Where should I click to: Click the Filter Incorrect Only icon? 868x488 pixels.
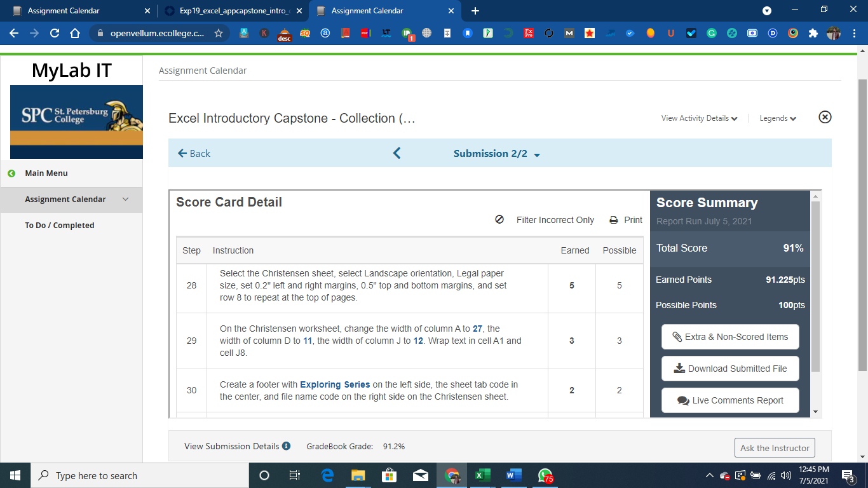(499, 220)
